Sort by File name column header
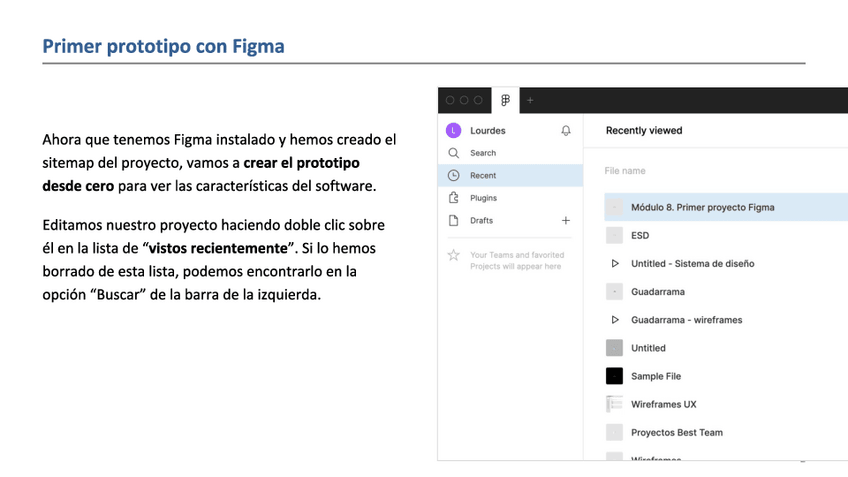The width and height of the screenshot is (848, 477). click(625, 171)
